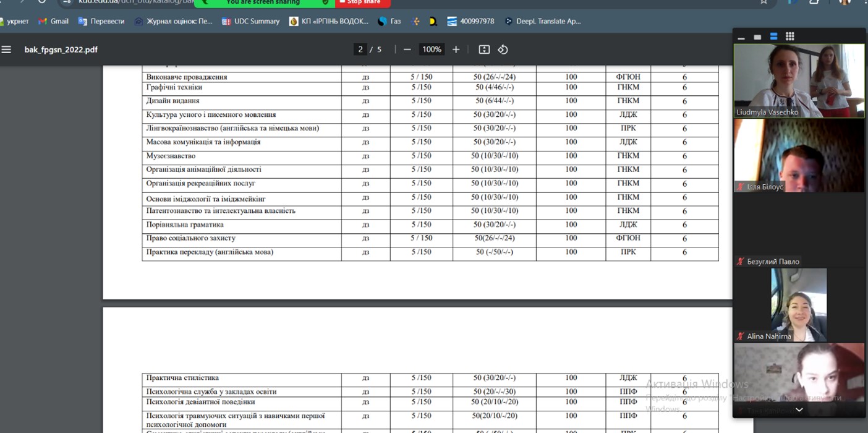Screen dimensions: 868x433
Task: Open the Перевести bookmark
Action: (x=101, y=21)
